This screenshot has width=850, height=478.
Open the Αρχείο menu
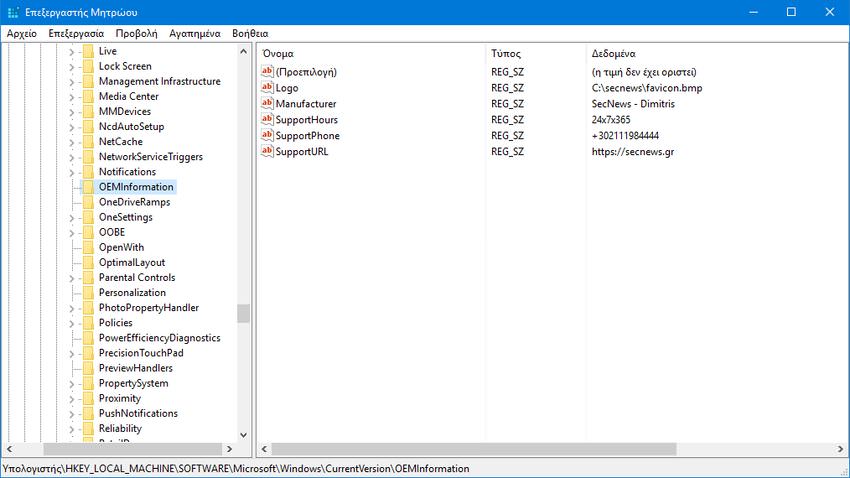pyautogui.click(x=22, y=34)
